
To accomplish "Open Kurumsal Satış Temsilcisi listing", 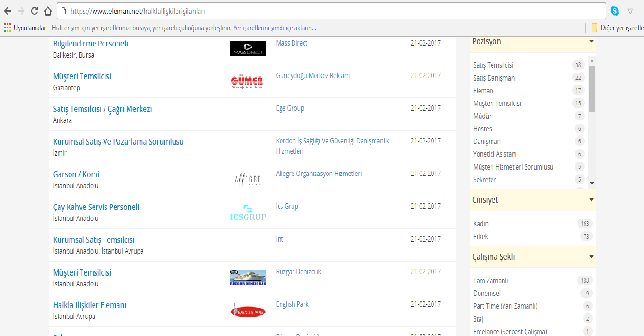I will click(x=94, y=240).
